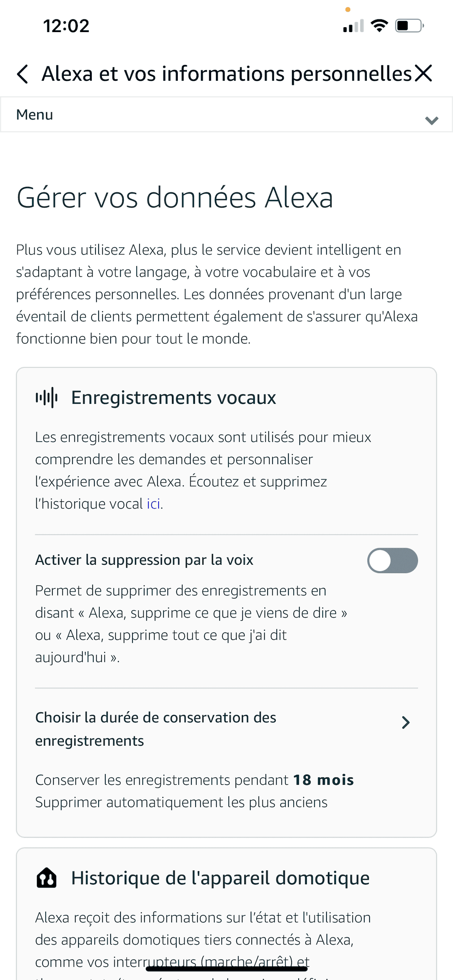Tap the battery status icon
This screenshot has height=980, width=453.
click(409, 26)
